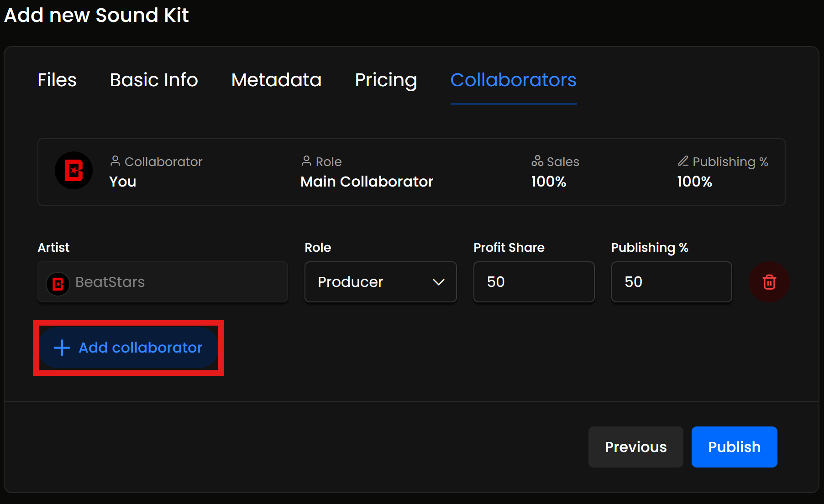The image size is (824, 504).
Task: Click the plus icon on Add collaborator
Action: pos(62,348)
